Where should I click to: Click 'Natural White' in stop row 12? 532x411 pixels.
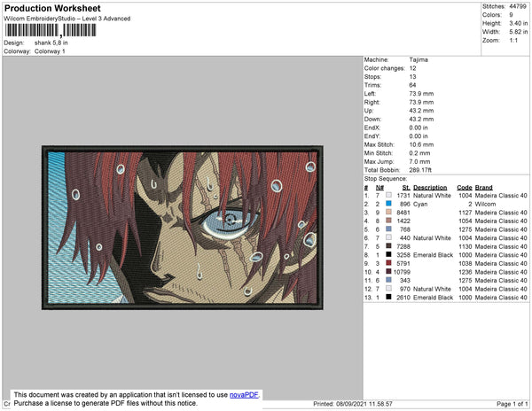pyautogui.click(x=433, y=289)
